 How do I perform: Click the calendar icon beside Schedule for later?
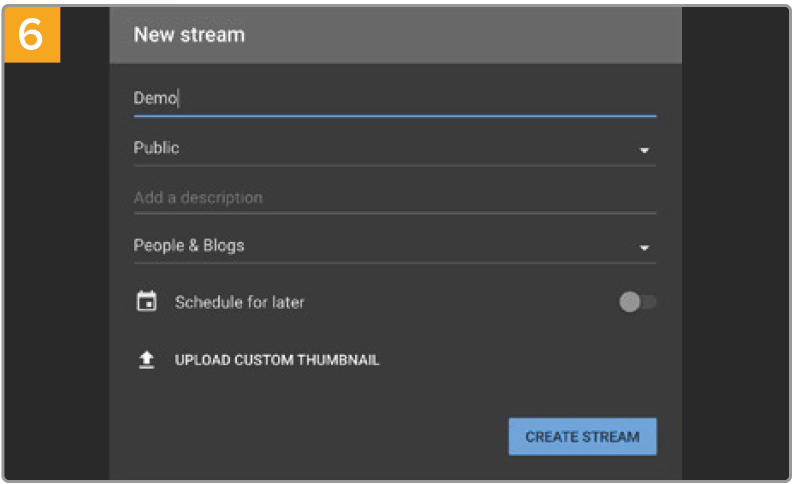tap(145, 302)
